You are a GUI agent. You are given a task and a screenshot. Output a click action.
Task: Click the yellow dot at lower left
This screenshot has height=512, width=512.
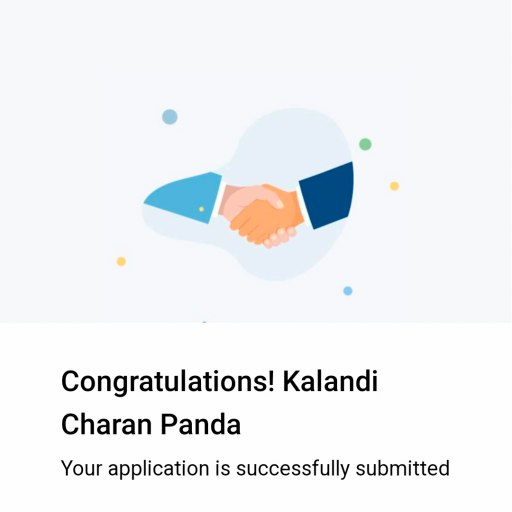[121, 261]
